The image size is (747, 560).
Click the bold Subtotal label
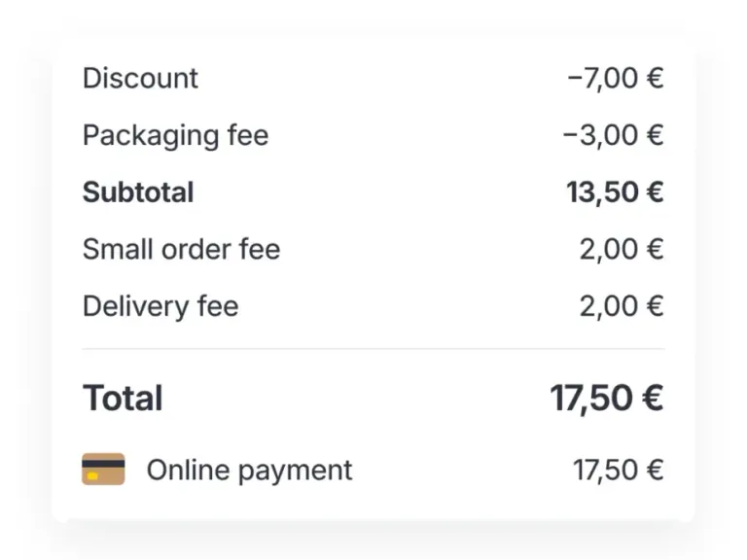pyautogui.click(x=138, y=192)
